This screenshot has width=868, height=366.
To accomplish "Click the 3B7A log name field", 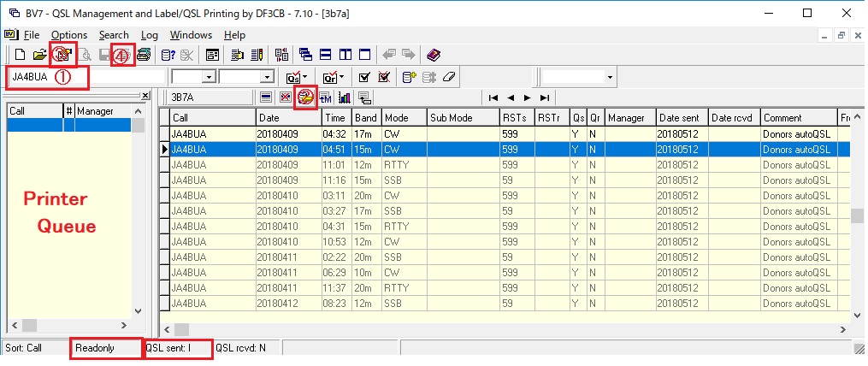I will [x=210, y=98].
